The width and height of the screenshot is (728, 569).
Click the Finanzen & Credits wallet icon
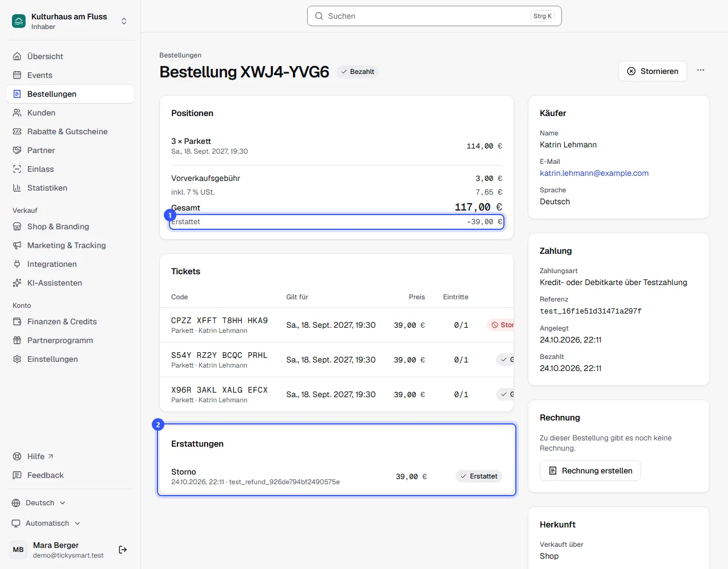(x=17, y=321)
